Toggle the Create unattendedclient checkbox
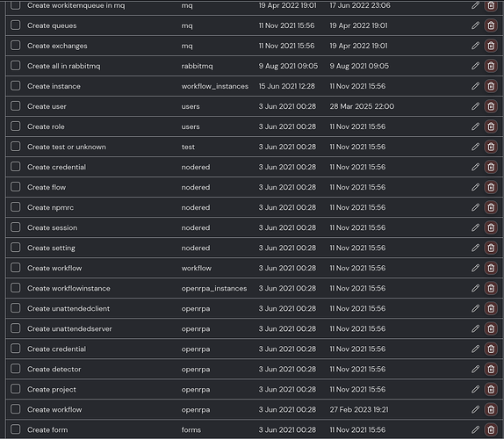The height and width of the screenshot is (439, 504). (x=16, y=308)
